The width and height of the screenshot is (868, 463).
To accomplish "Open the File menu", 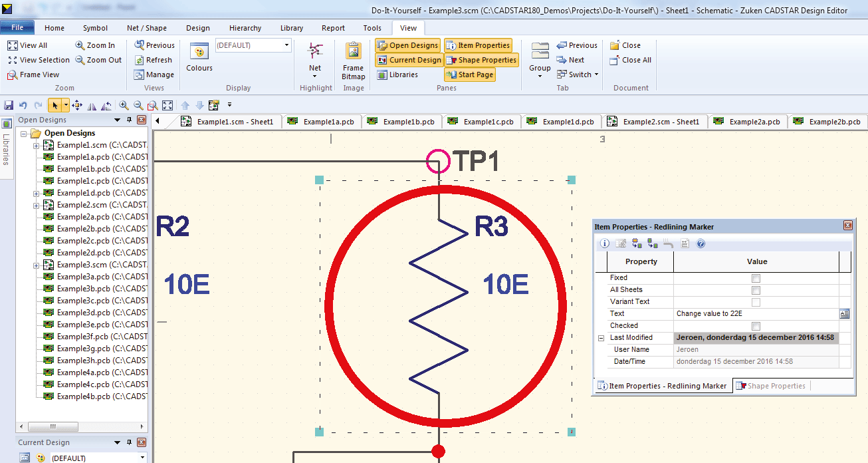I will point(17,27).
